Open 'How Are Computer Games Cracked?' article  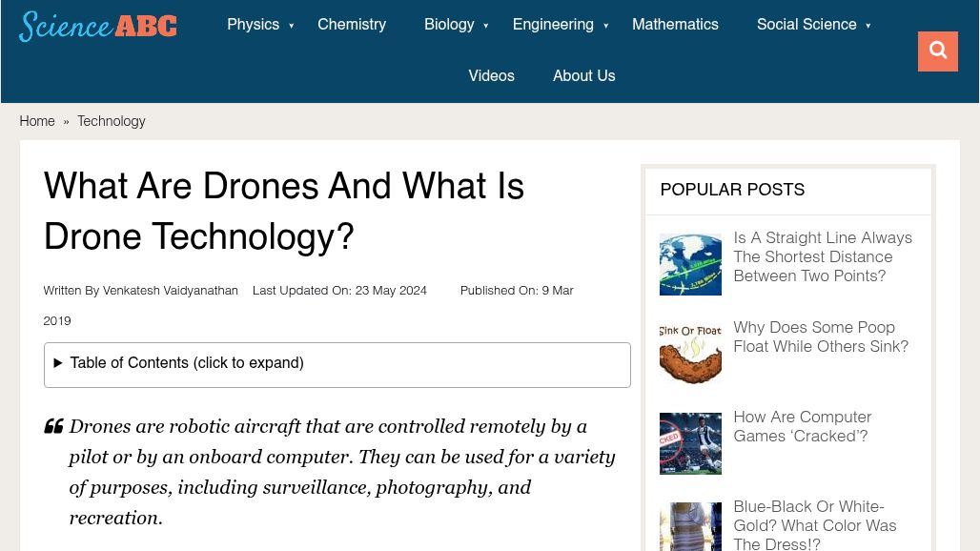click(x=802, y=427)
